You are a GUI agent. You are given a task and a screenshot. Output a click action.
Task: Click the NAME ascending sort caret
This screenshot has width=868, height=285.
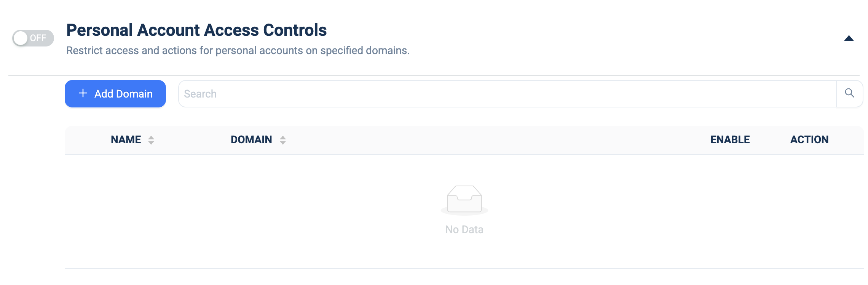click(x=151, y=138)
